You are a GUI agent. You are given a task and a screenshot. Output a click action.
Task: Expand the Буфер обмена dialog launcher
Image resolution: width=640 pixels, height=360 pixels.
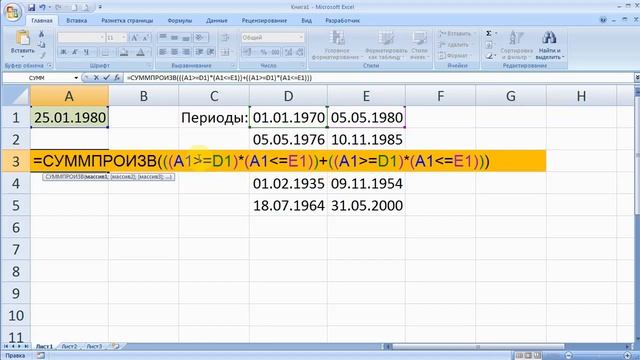click(50, 65)
